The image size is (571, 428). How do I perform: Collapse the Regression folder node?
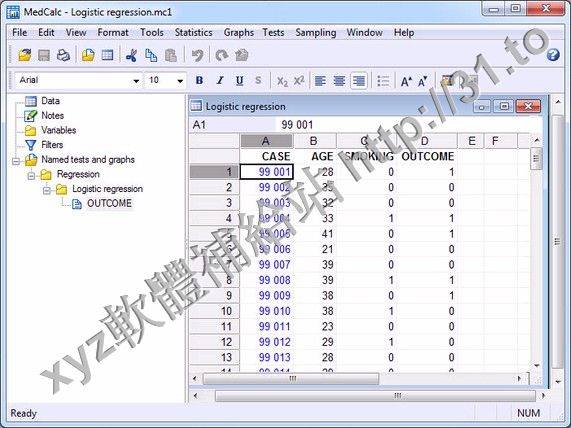coord(31,175)
